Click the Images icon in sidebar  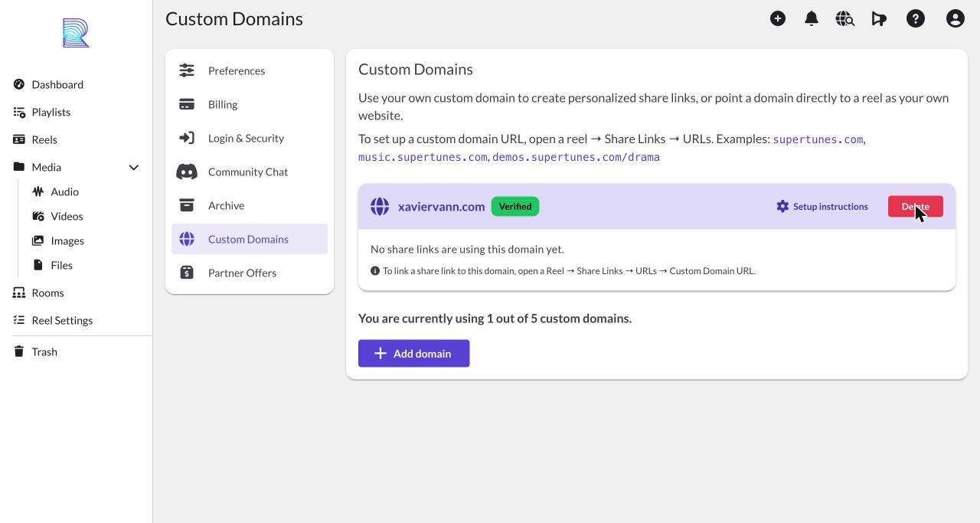tap(38, 240)
